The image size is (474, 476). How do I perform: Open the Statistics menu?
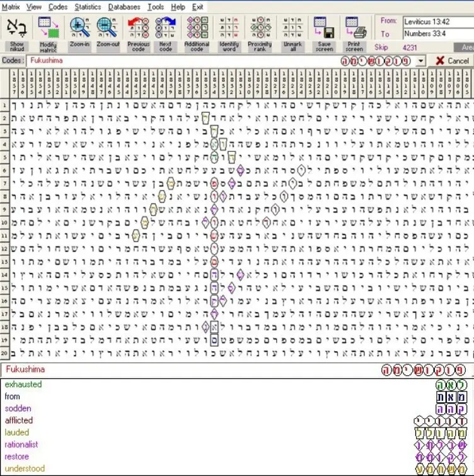88,7
